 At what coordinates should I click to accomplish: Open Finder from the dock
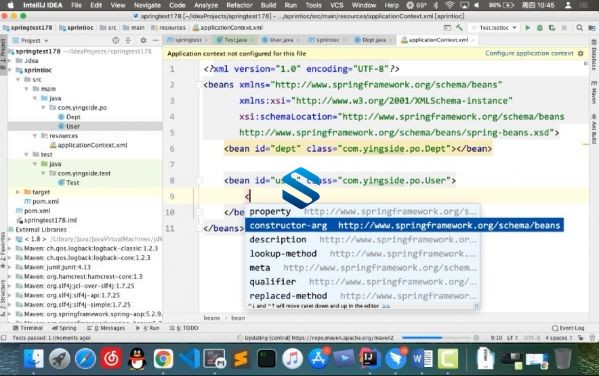[34, 358]
